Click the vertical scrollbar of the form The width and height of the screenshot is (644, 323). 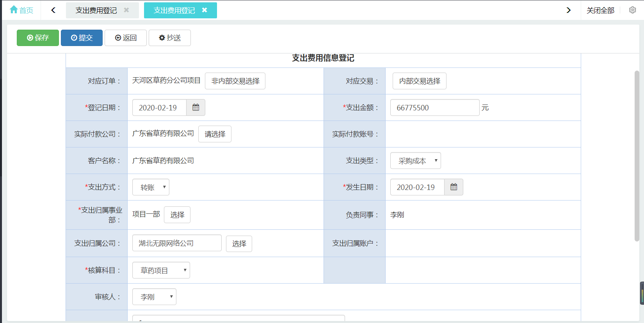637,156
